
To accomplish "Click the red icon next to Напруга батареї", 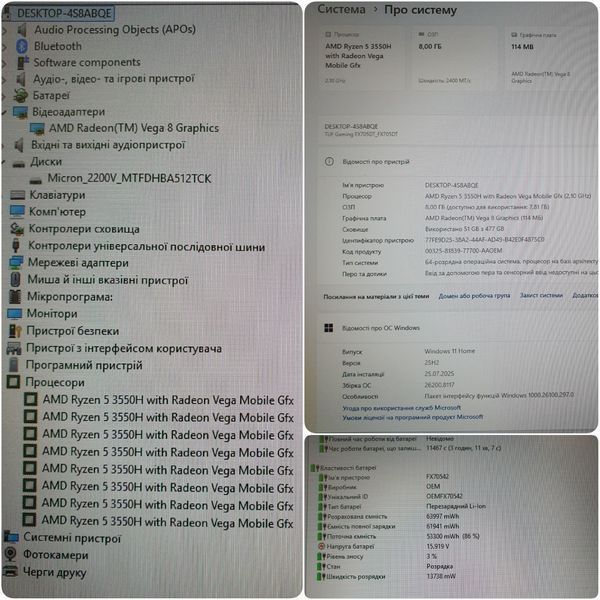I will pos(321,546).
